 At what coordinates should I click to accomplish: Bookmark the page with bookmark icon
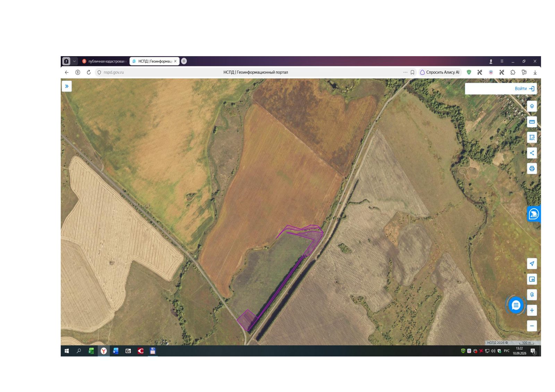click(x=412, y=72)
